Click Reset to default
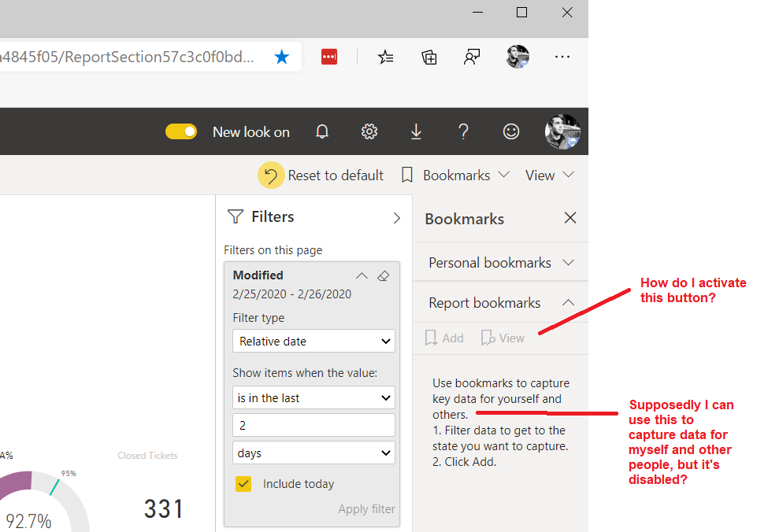757x532 pixels. click(x=321, y=175)
